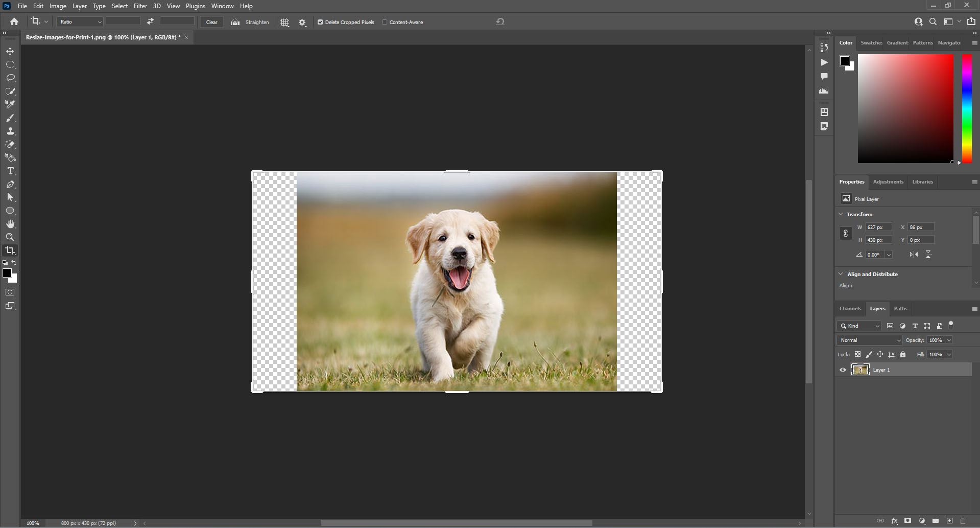Select the Horizontal Type tool
This screenshot has width=980, height=528.
tap(10, 171)
